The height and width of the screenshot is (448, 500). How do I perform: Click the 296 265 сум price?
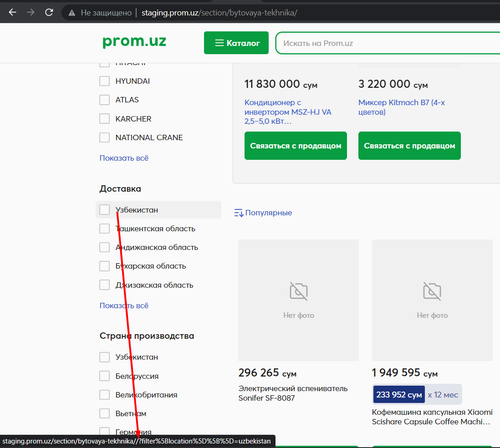267,373
